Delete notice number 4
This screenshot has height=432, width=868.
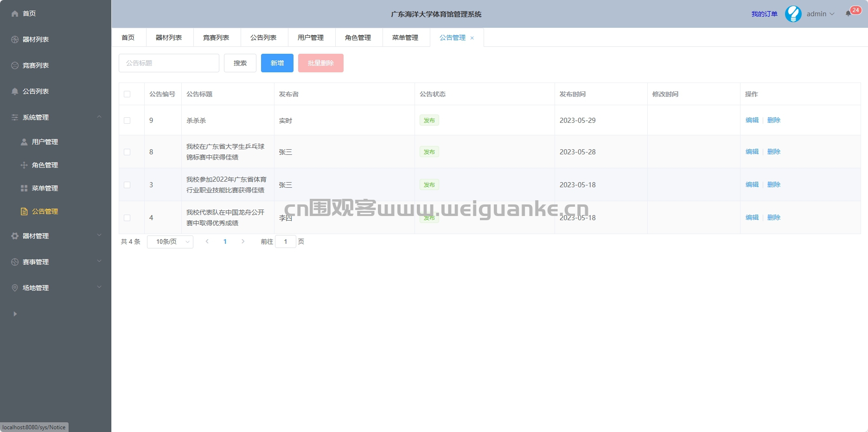(774, 217)
